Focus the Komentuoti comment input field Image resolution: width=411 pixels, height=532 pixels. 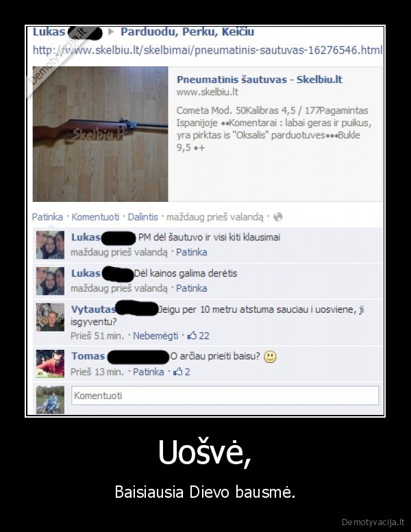[x=225, y=396]
